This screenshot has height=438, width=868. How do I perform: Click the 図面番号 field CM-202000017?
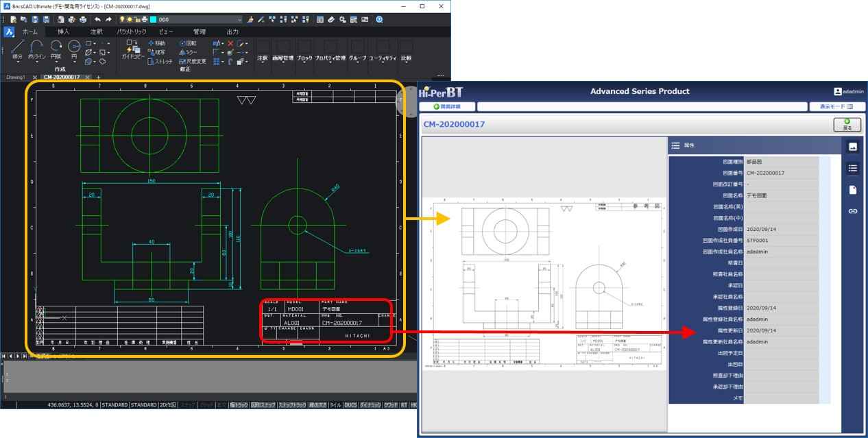coord(781,173)
